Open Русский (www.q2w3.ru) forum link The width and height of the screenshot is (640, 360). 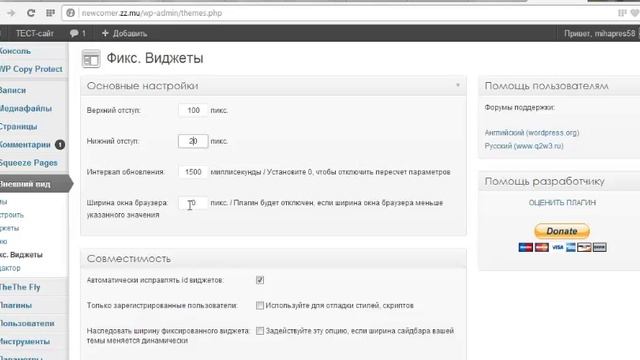tap(524, 146)
